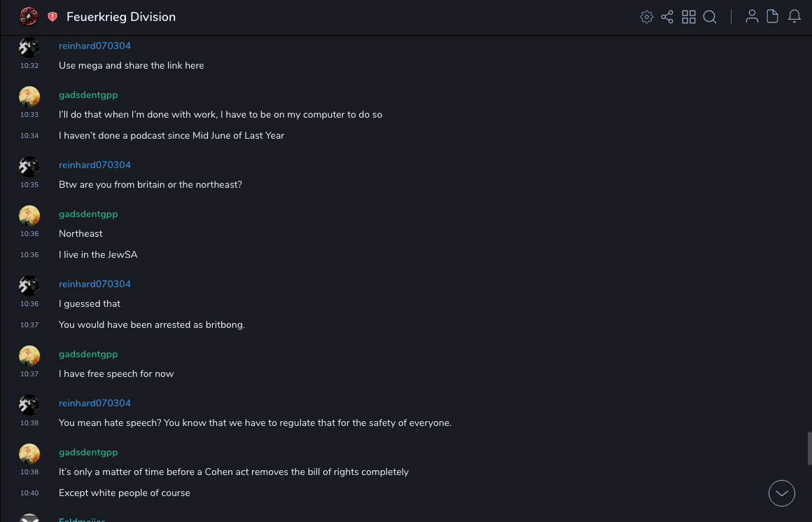Image resolution: width=812 pixels, height=522 pixels.
Task: Click gadsdentgpp avatar beside 10:33 message
Action: [29, 97]
